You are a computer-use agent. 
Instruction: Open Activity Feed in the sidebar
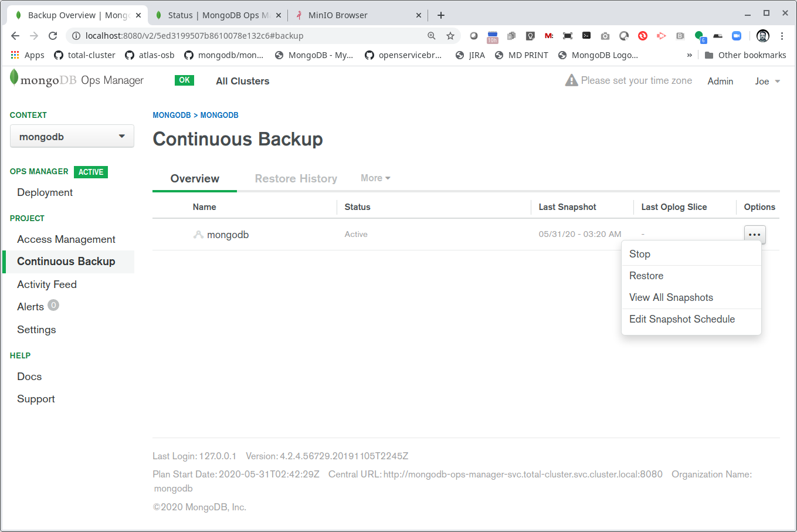point(47,284)
